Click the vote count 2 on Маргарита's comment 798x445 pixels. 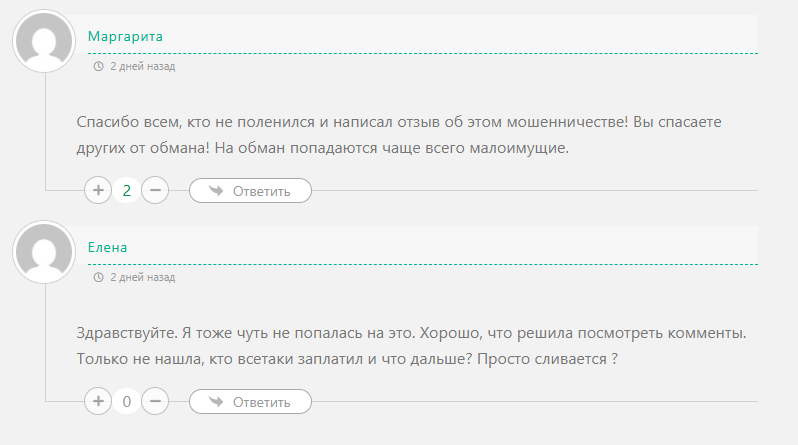(126, 190)
